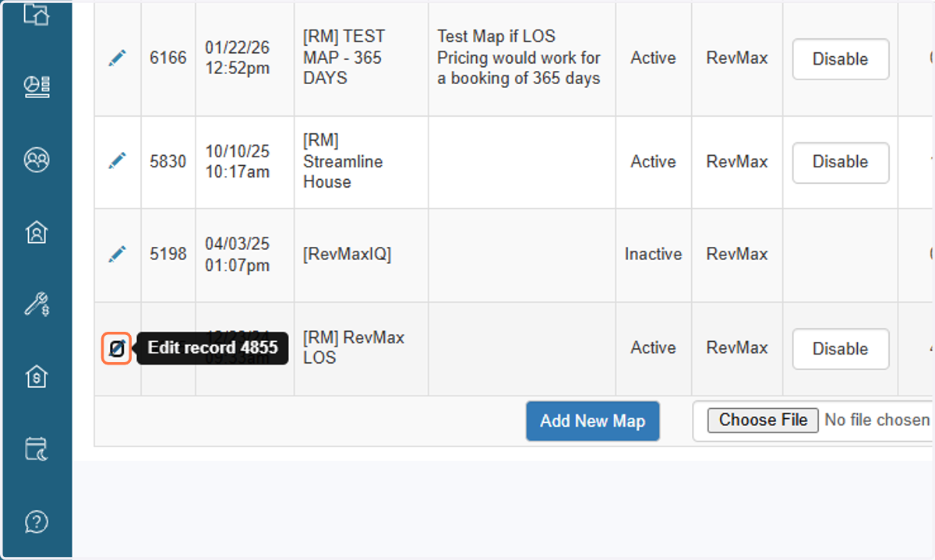This screenshot has width=935, height=560.
Task: Select the ID cell 6166
Action: tap(168, 58)
